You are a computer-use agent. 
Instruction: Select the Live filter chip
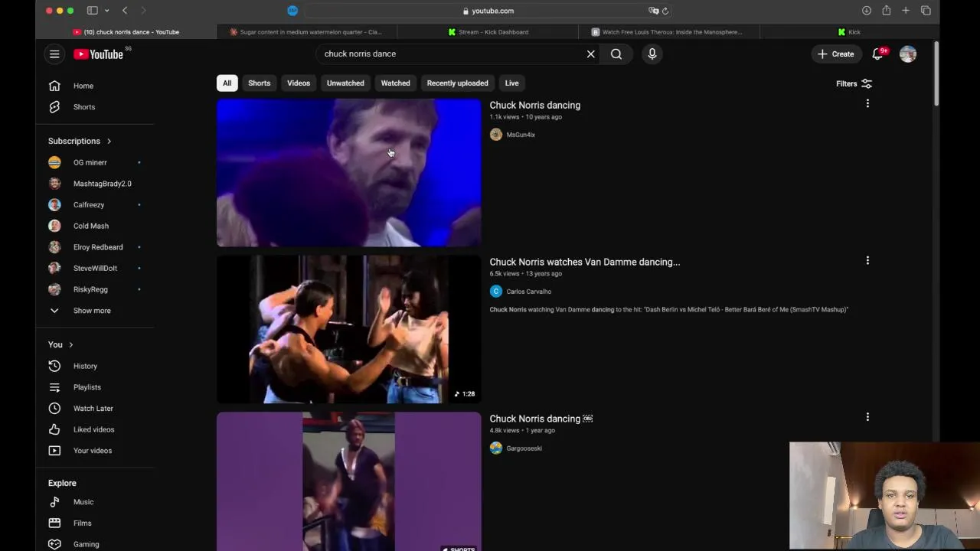511,83
